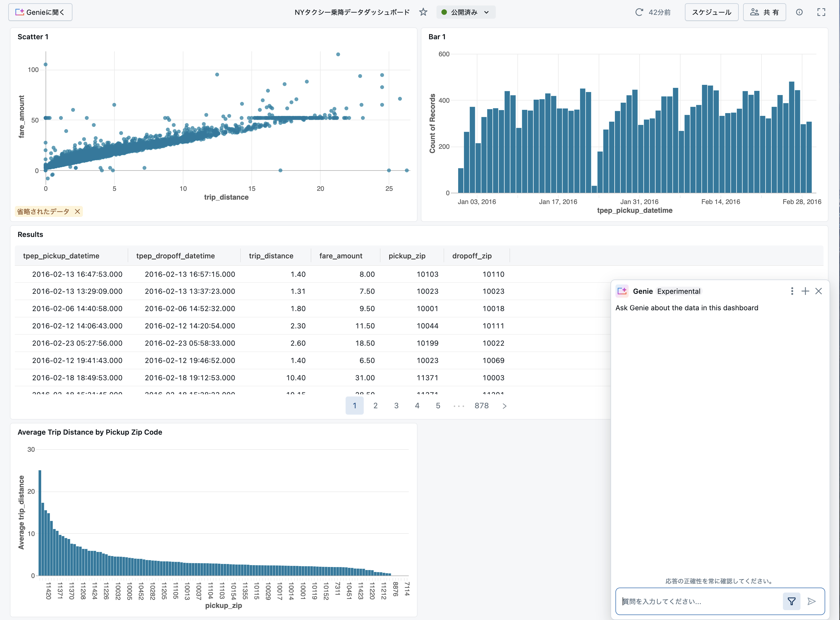This screenshot has height=620, width=840.
Task: Jump to last page 878
Action: [x=481, y=406]
